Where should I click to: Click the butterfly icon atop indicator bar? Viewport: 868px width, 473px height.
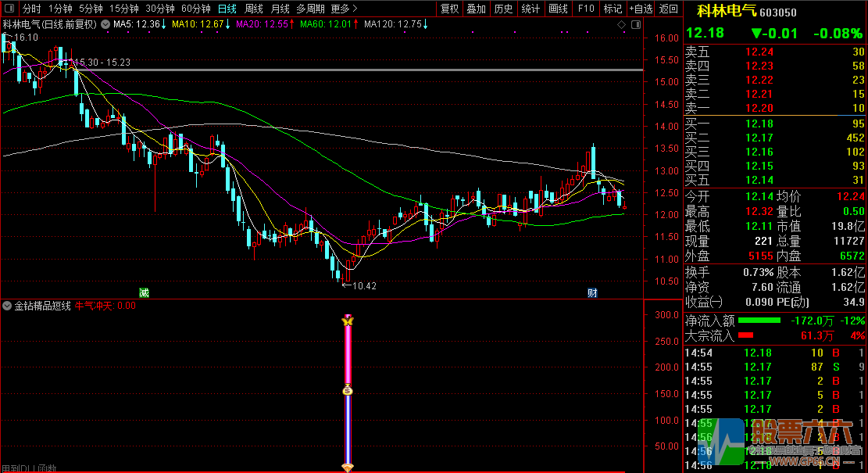point(348,320)
